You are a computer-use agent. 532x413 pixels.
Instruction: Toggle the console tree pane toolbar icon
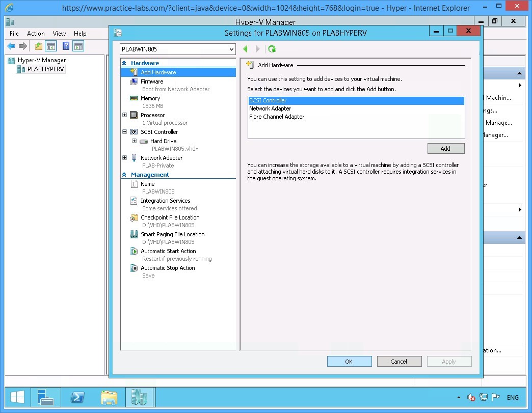coord(51,46)
